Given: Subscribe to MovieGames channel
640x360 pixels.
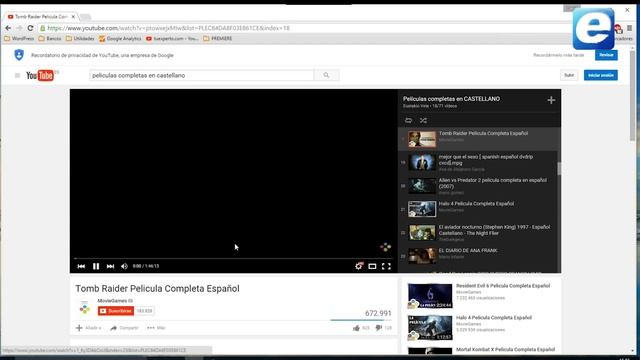Looking at the screenshot, I should click(x=116, y=311).
